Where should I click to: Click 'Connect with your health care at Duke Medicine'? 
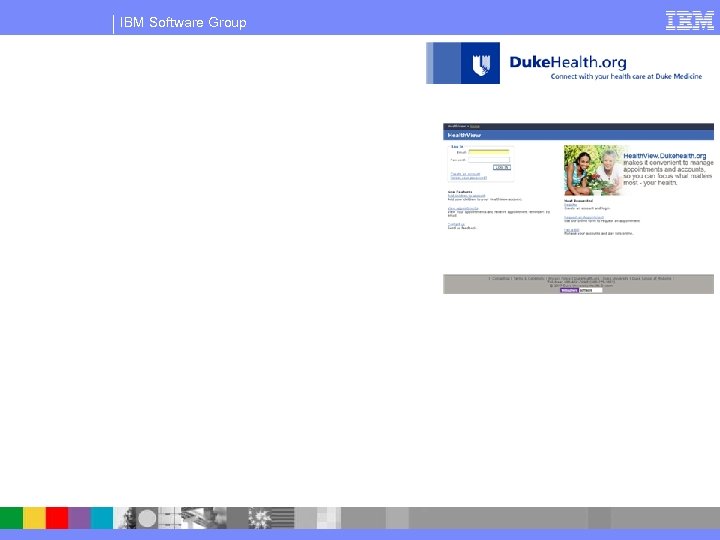pos(626,76)
